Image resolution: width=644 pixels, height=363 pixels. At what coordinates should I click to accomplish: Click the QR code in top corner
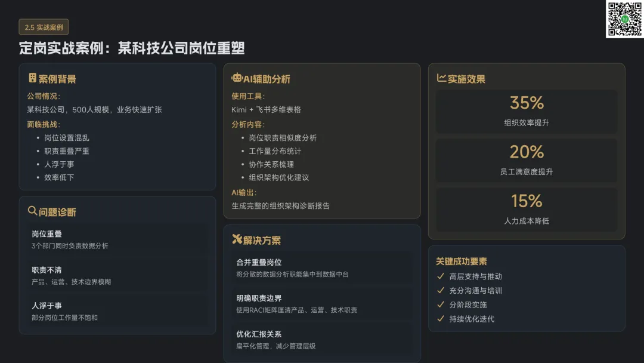[x=624, y=19]
